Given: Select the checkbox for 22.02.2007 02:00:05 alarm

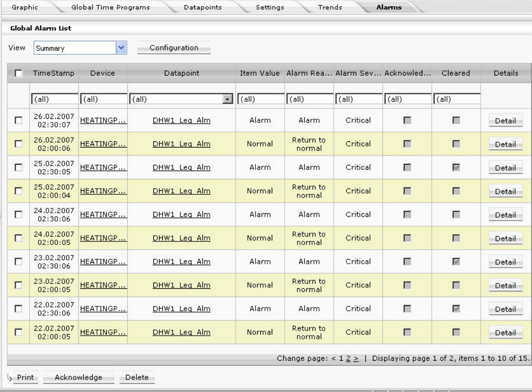Looking at the screenshot, I should pos(18,333).
